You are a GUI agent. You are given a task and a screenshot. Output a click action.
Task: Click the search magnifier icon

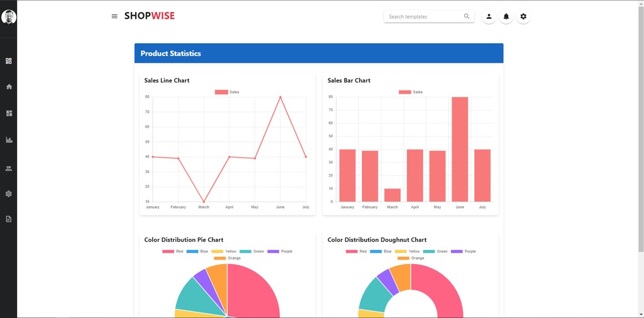467,16
